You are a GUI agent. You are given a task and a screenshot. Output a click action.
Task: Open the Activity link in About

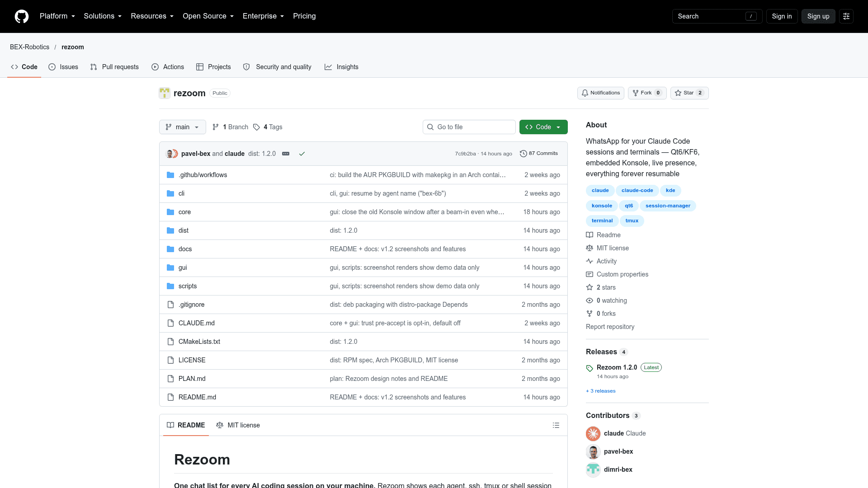(606, 261)
